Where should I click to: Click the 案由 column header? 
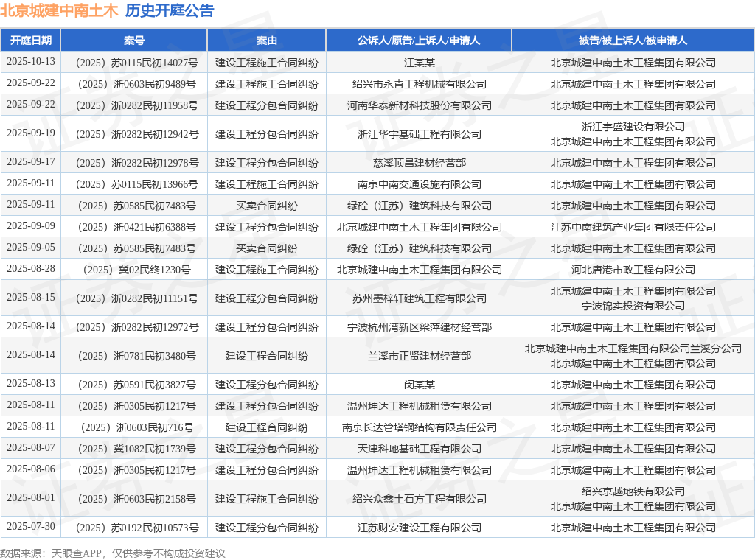pyautogui.click(x=266, y=41)
